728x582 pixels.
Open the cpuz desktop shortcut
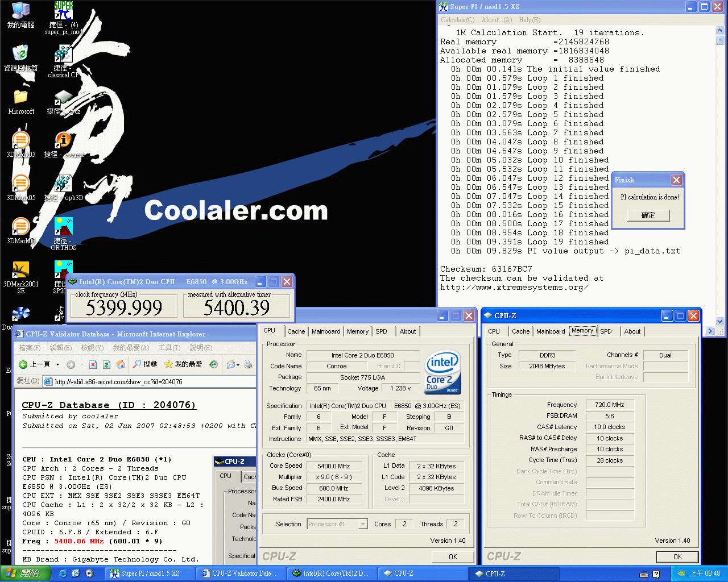64,102
